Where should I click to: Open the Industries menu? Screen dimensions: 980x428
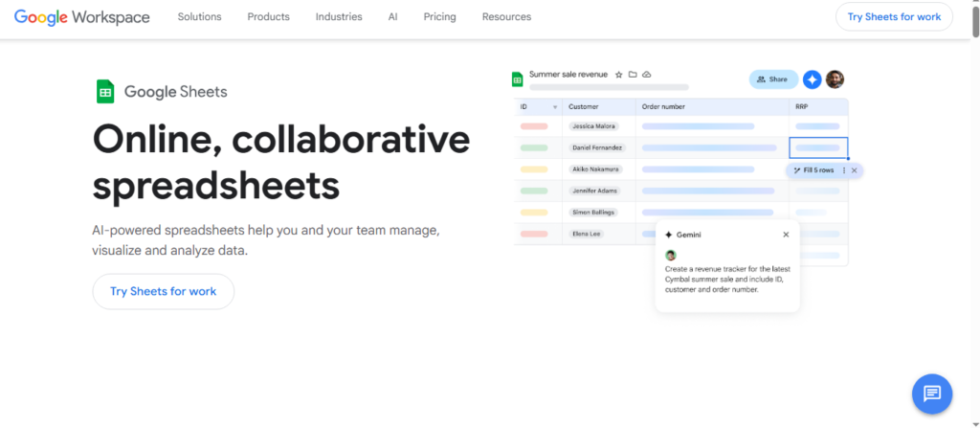click(339, 17)
